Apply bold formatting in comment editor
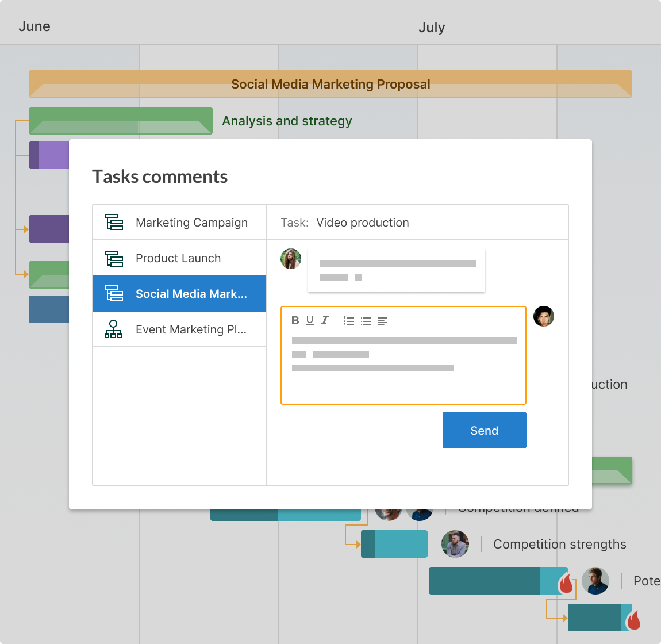The height and width of the screenshot is (644, 661). tap(295, 320)
